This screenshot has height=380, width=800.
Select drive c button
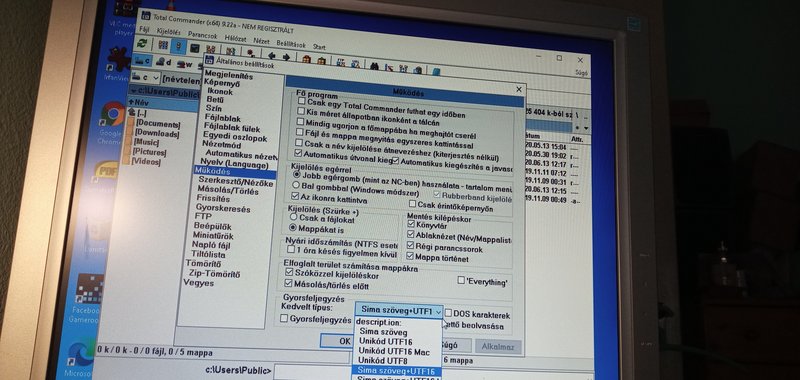[x=143, y=61]
